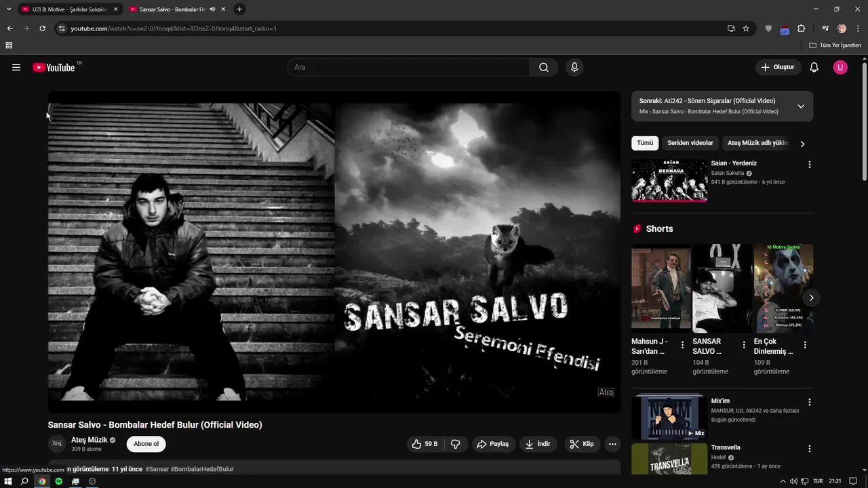Open Saian - Yerdeniz thumbnail
This screenshot has height=488, width=868.
coord(669,180)
